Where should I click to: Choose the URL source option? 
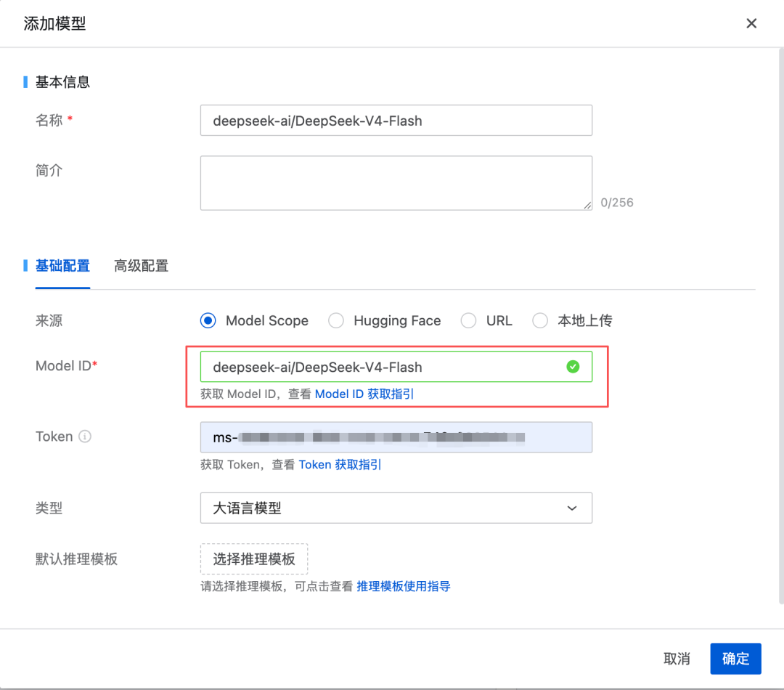[x=468, y=320]
